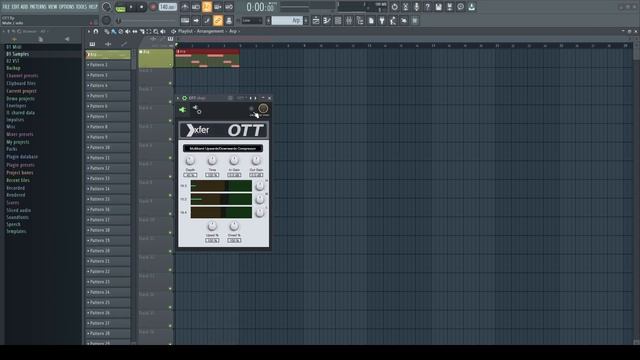Toggle the playlist magnet snap icon
The height and width of the screenshot is (360, 640).
(96, 31)
